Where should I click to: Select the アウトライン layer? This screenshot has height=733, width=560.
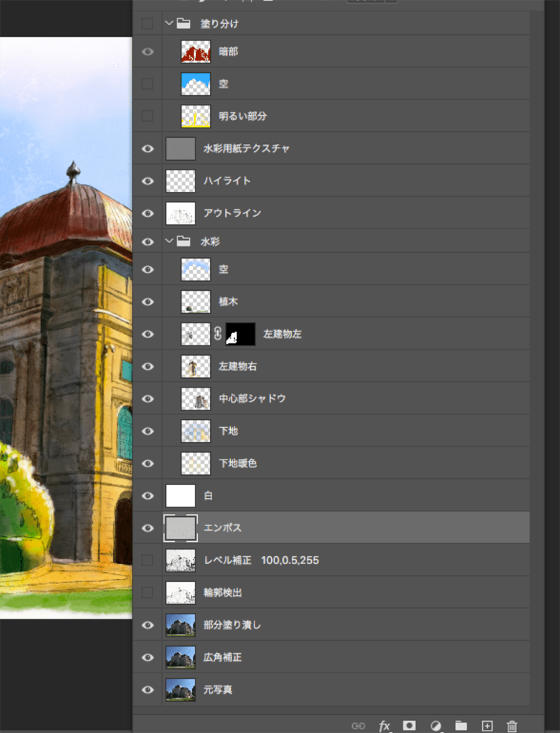(x=232, y=213)
